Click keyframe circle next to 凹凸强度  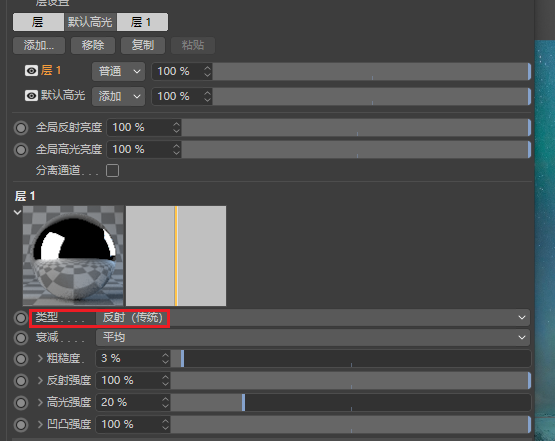click(x=21, y=425)
